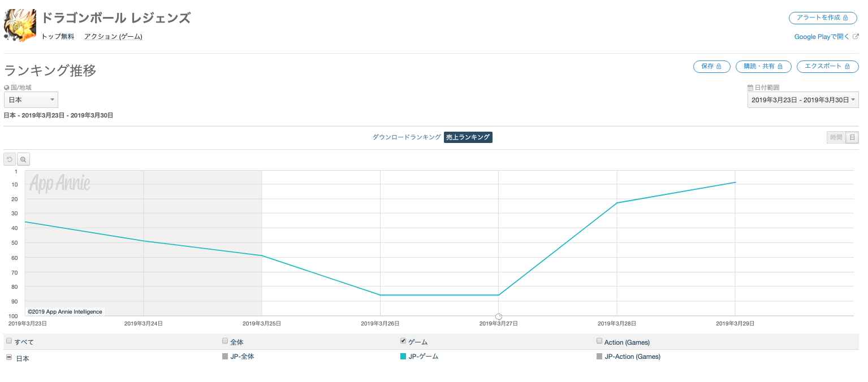Select the 日 granularity button

[x=852, y=137]
